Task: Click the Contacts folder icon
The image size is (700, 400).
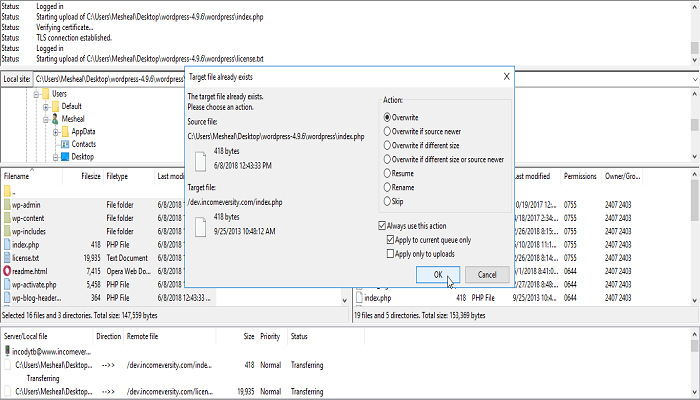Action: coord(65,144)
